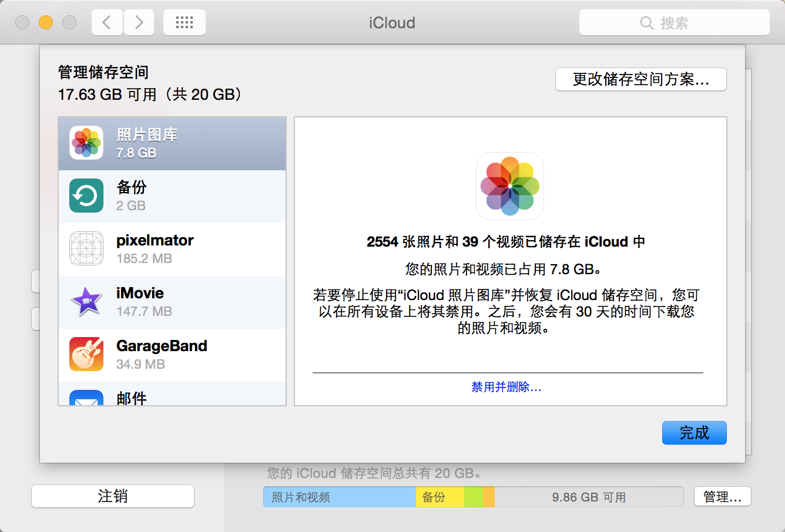The height and width of the screenshot is (532, 785).
Task: Select the 147.7 MB iMovie row
Action: tap(172, 302)
